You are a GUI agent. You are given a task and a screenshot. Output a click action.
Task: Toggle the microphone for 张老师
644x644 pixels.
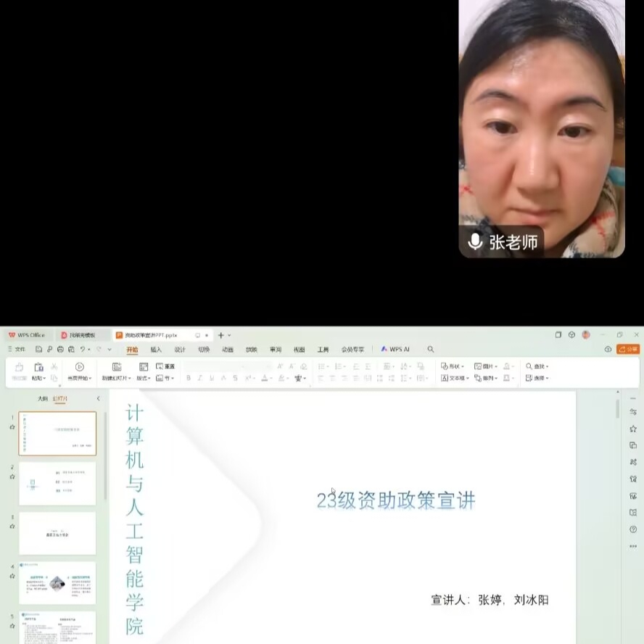pos(475,242)
